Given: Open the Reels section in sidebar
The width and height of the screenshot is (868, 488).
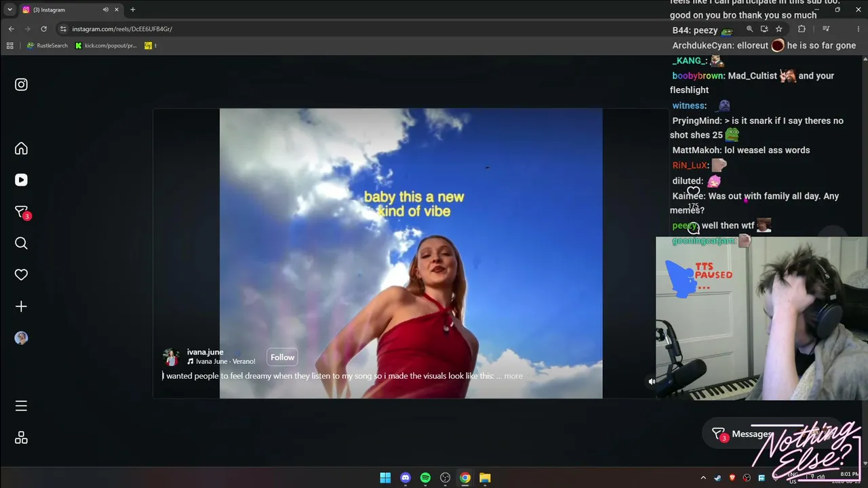Looking at the screenshot, I should tap(21, 180).
